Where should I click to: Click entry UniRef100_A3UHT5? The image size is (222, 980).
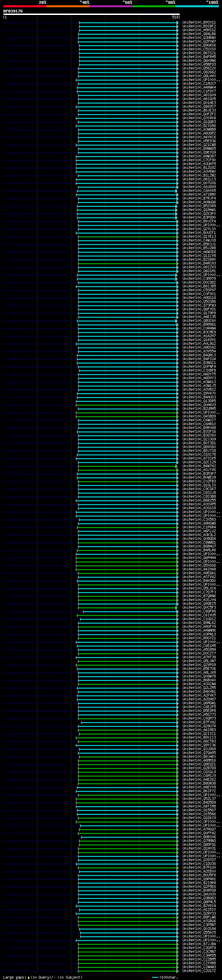(x=199, y=164)
